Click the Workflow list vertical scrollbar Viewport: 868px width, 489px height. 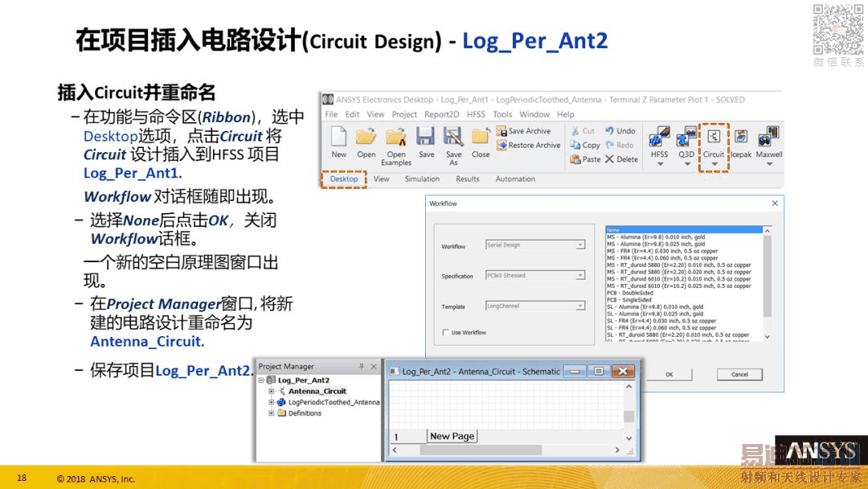(768, 284)
